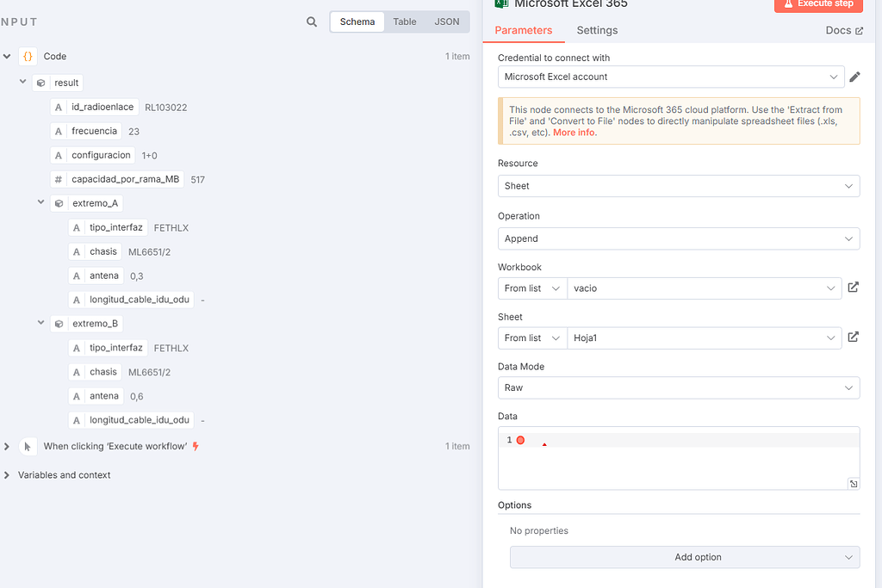
Task: Open the vacio workbook in external link
Action: (853, 288)
